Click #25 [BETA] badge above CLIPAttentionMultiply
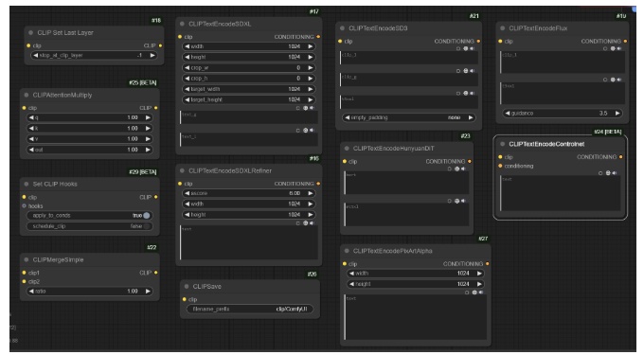 pos(143,82)
